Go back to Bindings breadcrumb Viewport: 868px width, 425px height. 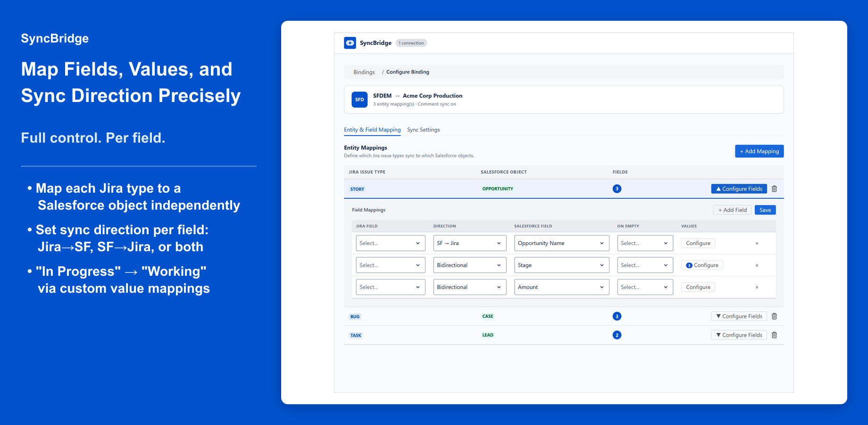tap(364, 72)
